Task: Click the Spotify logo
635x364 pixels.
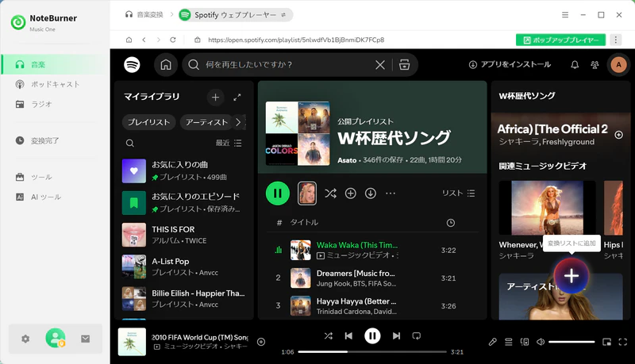Action: [132, 65]
